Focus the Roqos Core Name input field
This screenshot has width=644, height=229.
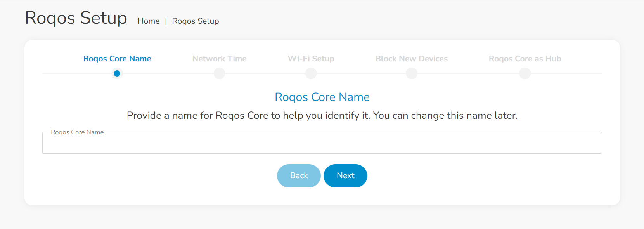point(322,143)
